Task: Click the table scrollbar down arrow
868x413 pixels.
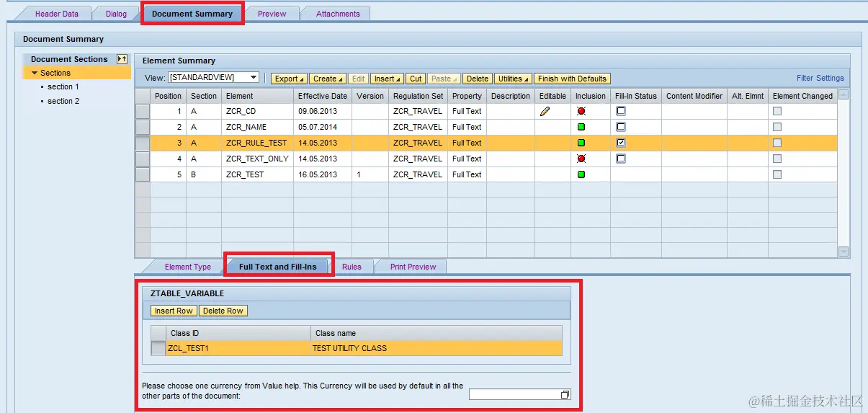Action: 844,251
